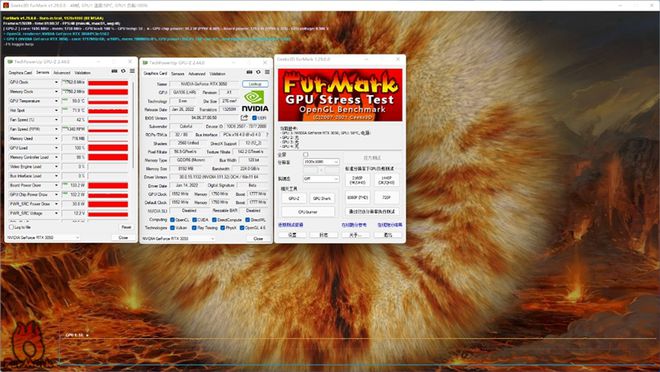Click the GPU Load red graph bar
The width and height of the screenshot is (660, 372).
[108, 148]
